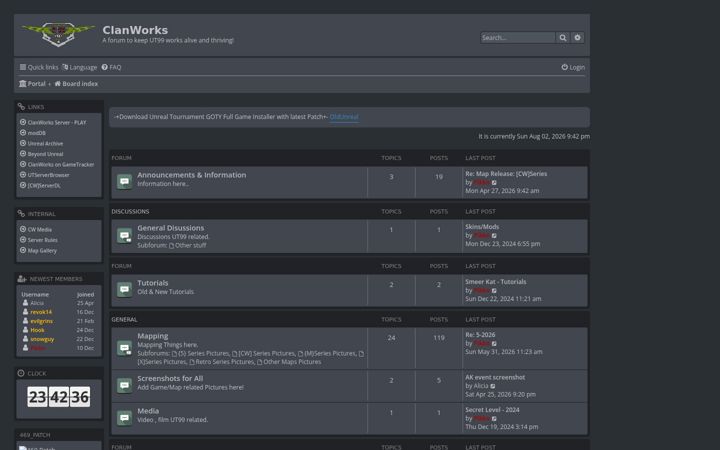The image size is (720, 450).
Task: Click the flip clock display in sidebar
Action: click(x=59, y=397)
